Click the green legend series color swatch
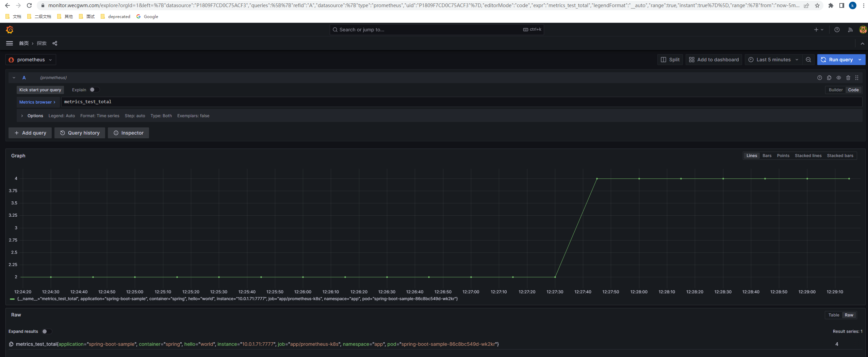 point(12,299)
